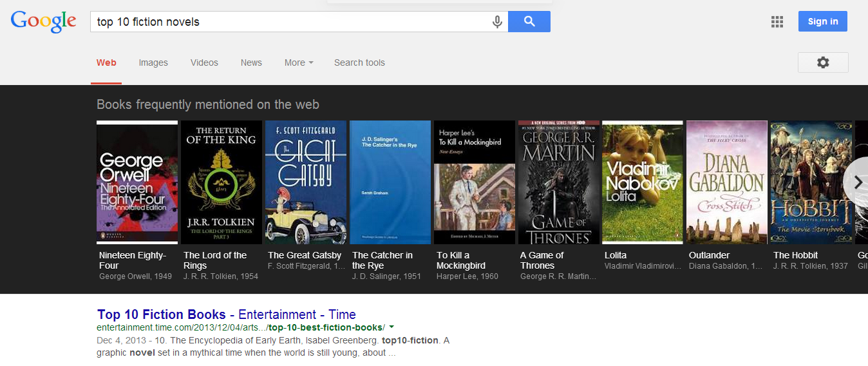Click 'George Orwell, 1949' author text

pos(136,276)
